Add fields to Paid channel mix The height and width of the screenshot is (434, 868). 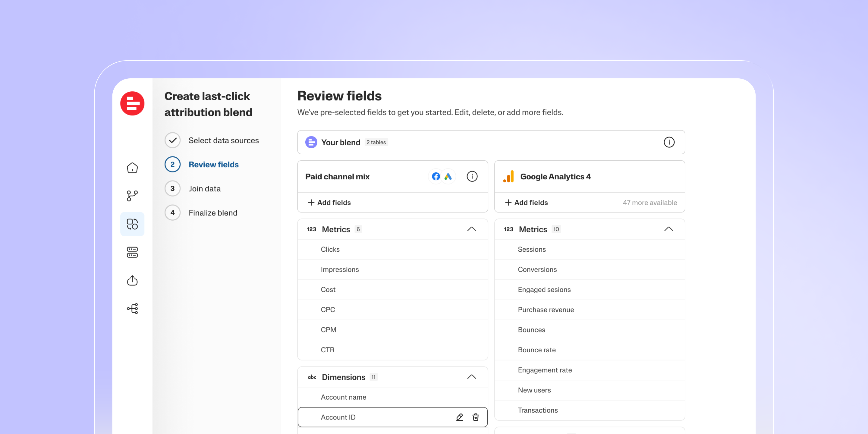pos(329,203)
